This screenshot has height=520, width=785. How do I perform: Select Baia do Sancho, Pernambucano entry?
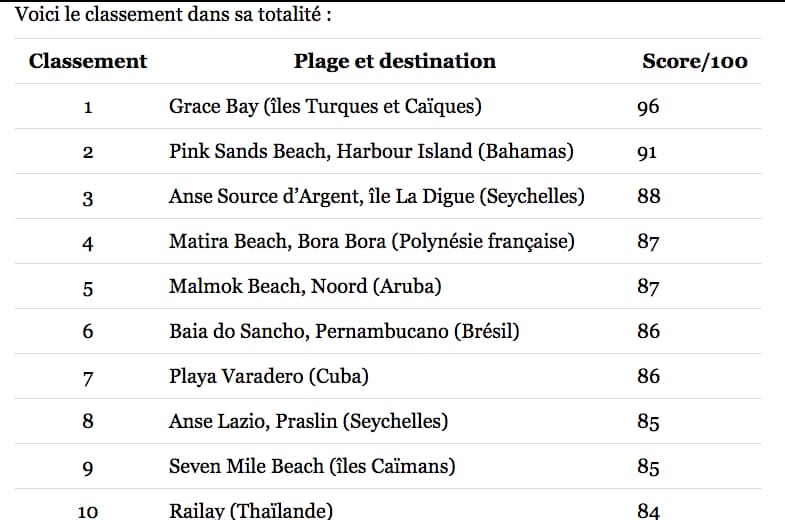pyautogui.click(x=344, y=331)
